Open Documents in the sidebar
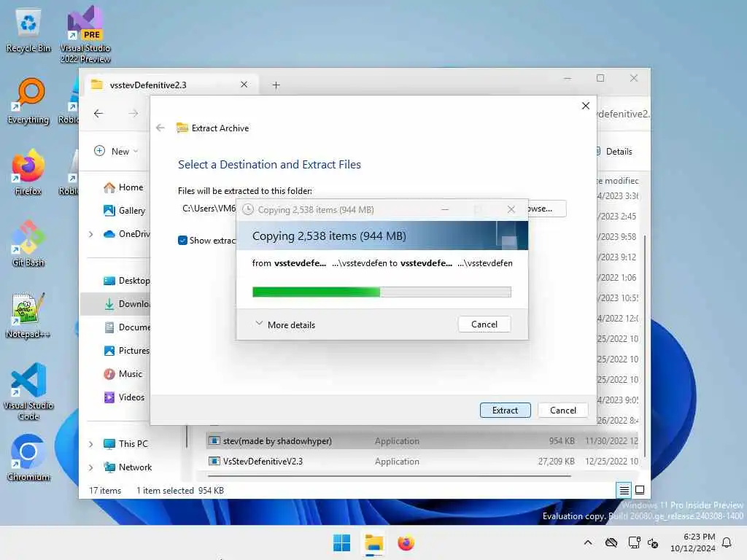 127,327
